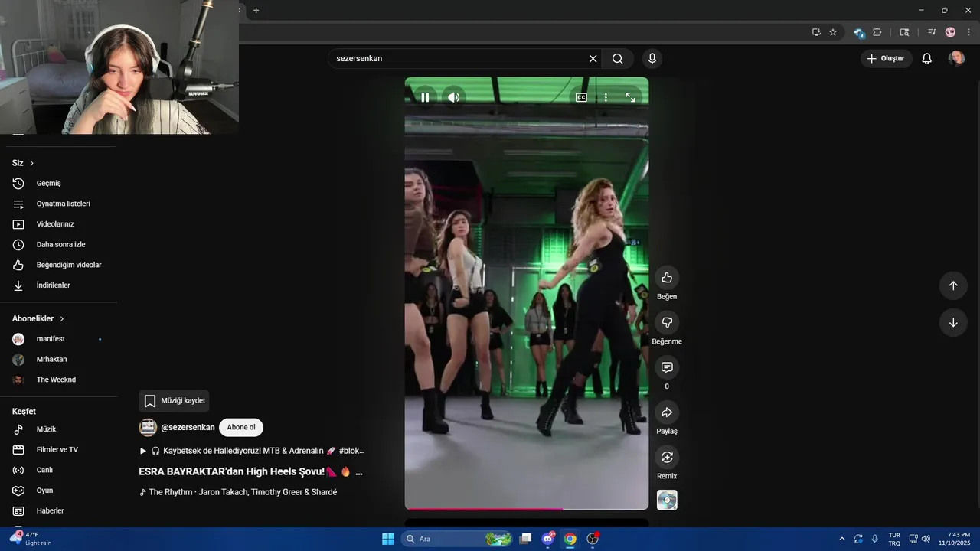Open Oynatma listeleri
This screenshot has width=980, height=551.
[61, 204]
